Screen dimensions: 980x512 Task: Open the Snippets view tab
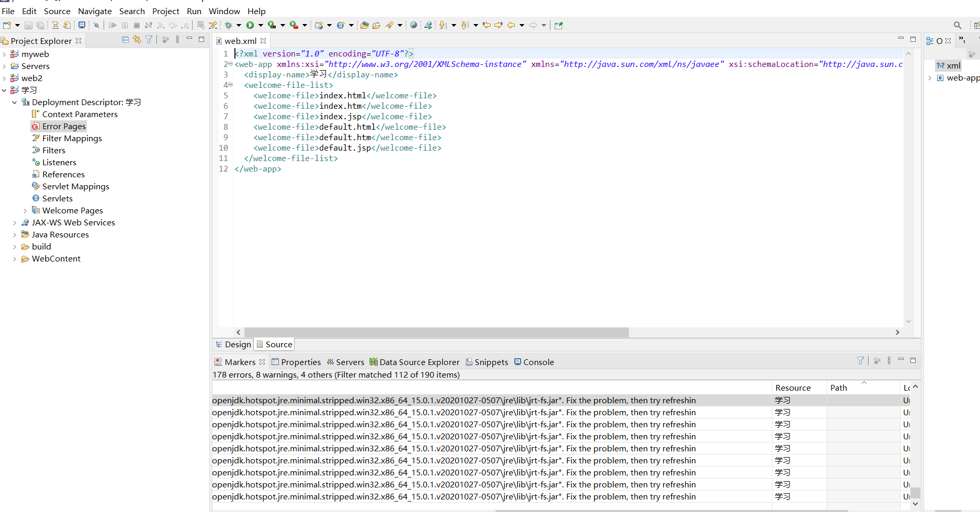tap(487, 362)
